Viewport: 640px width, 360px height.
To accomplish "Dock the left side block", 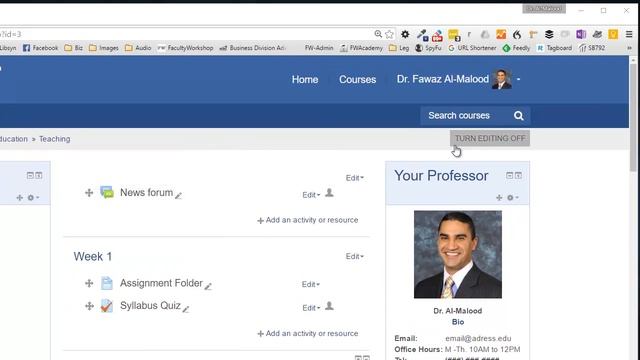I will (x=39, y=176).
